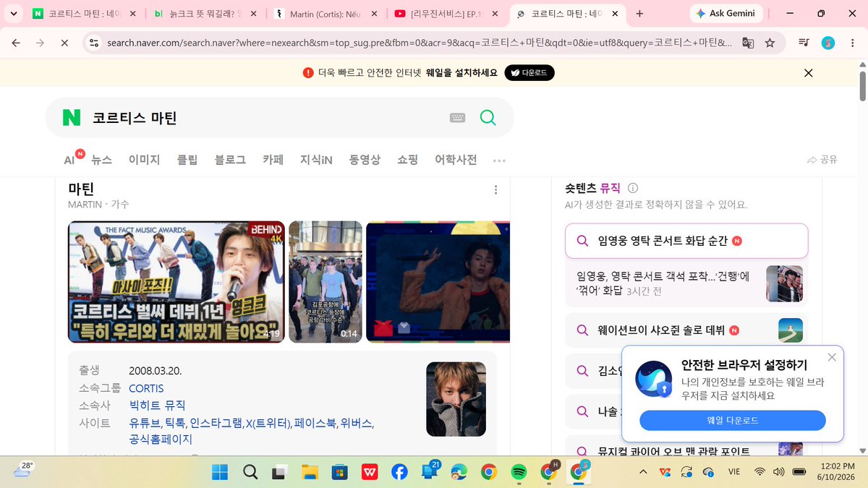The height and width of the screenshot is (488, 868).
Task: Dismiss the Whale install banner with X
Action: (x=809, y=72)
